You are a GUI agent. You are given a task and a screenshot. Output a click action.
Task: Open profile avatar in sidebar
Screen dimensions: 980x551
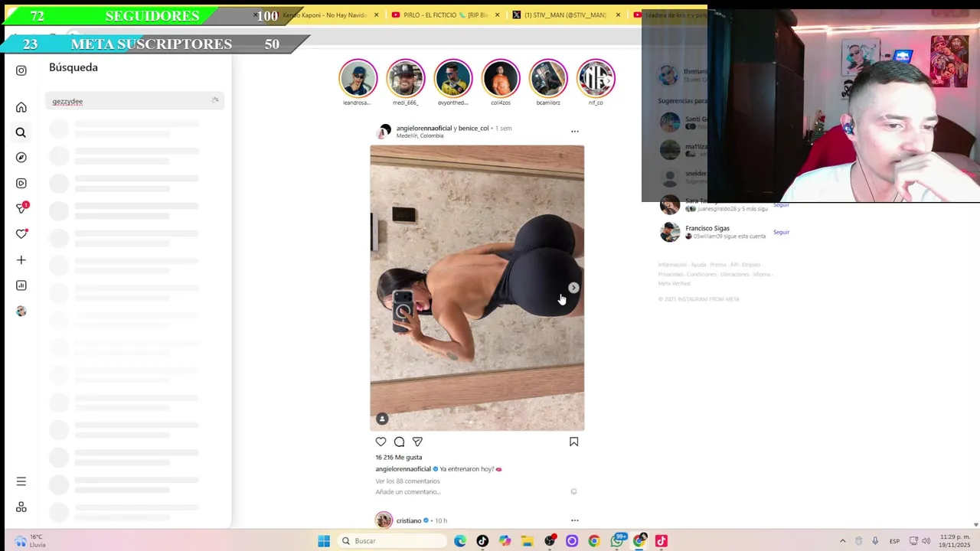point(21,311)
